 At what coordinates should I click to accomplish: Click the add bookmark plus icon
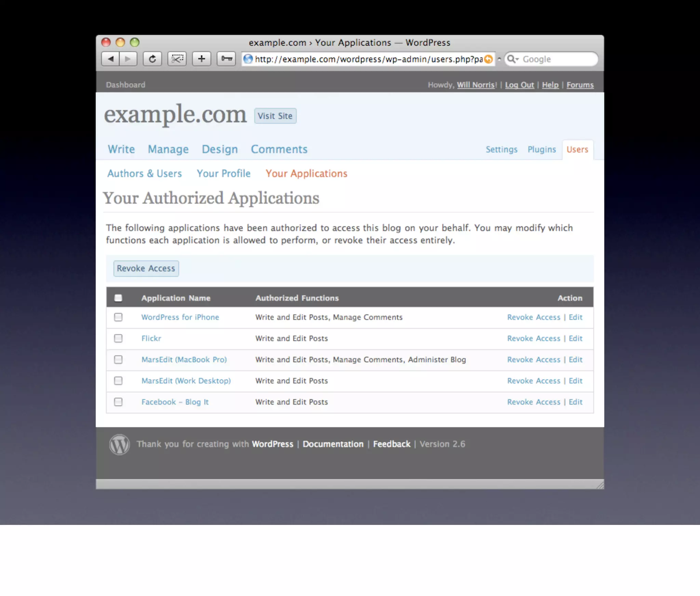[x=201, y=59]
